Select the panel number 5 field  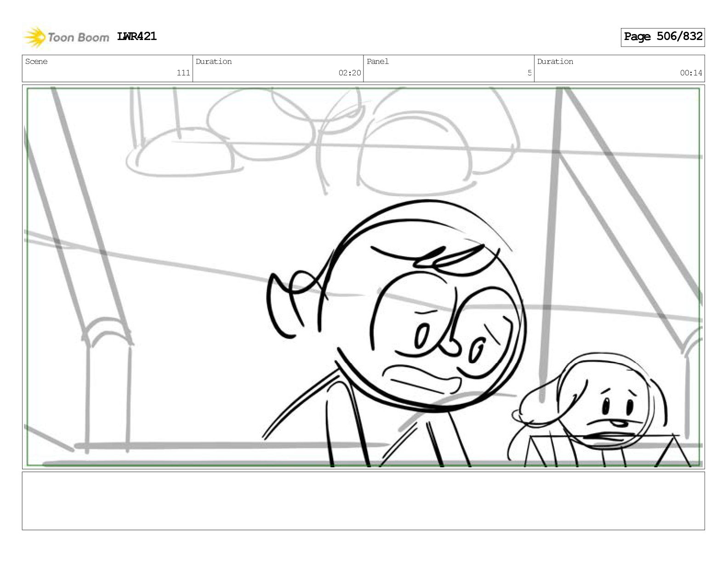(529, 73)
